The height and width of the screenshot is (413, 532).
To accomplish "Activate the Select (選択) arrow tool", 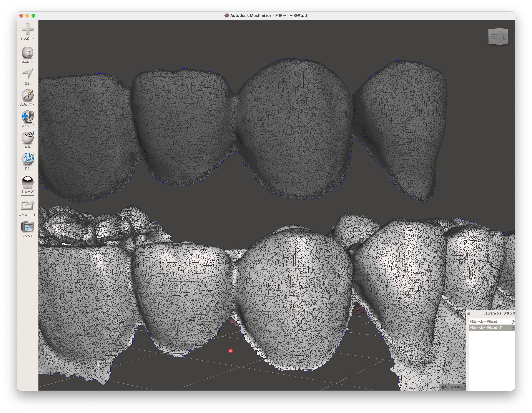I will [x=28, y=74].
